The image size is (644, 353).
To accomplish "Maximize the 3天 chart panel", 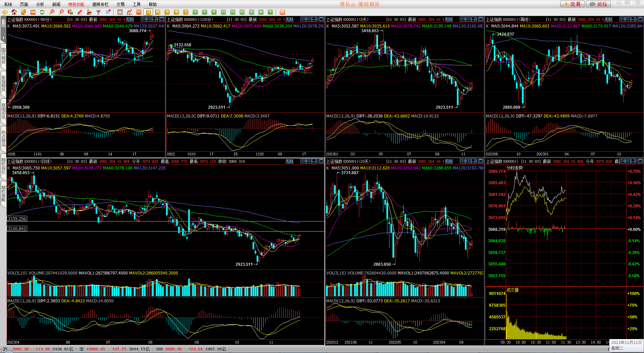I will pos(481,19).
